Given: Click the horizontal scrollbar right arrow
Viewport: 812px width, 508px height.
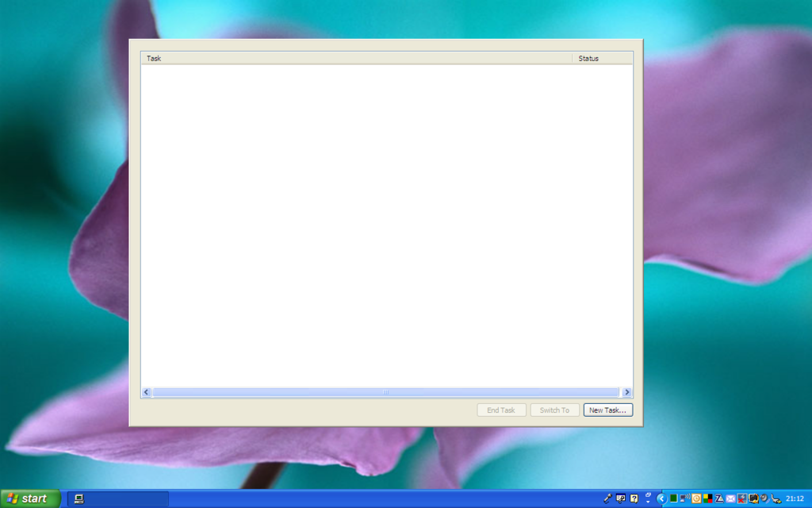Looking at the screenshot, I should 627,392.
